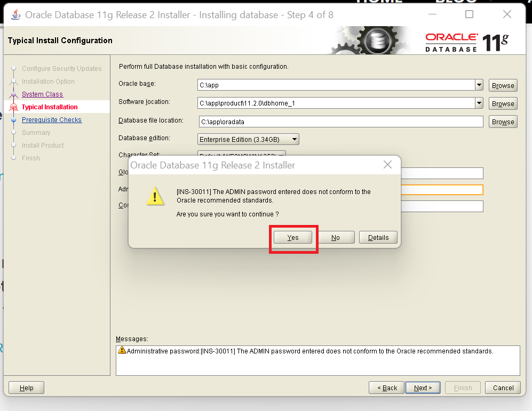This screenshot has height=411, width=532.
Task: Click the Back button
Action: click(387, 388)
